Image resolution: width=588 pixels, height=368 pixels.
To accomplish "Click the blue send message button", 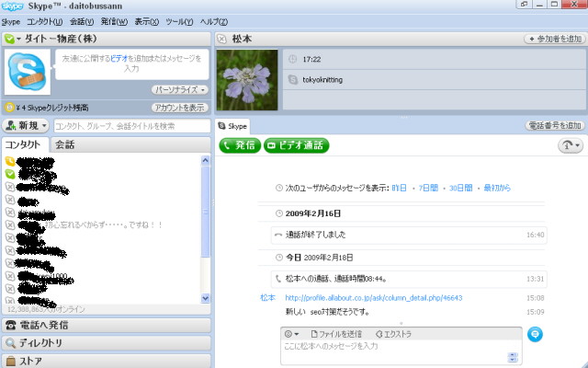I will 535,334.
